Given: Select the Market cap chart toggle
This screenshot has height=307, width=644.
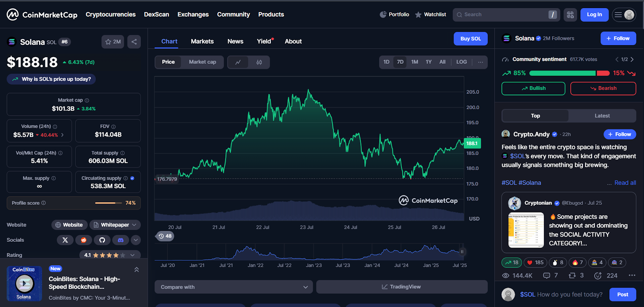Looking at the screenshot, I should tap(202, 62).
